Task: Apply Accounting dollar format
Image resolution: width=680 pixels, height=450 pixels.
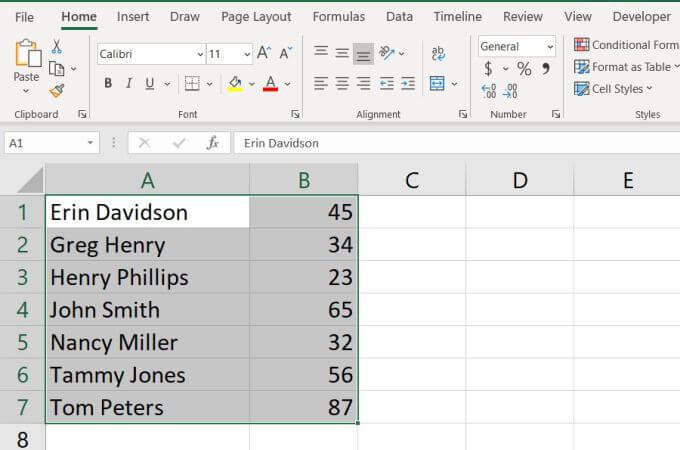Action: coord(489,68)
